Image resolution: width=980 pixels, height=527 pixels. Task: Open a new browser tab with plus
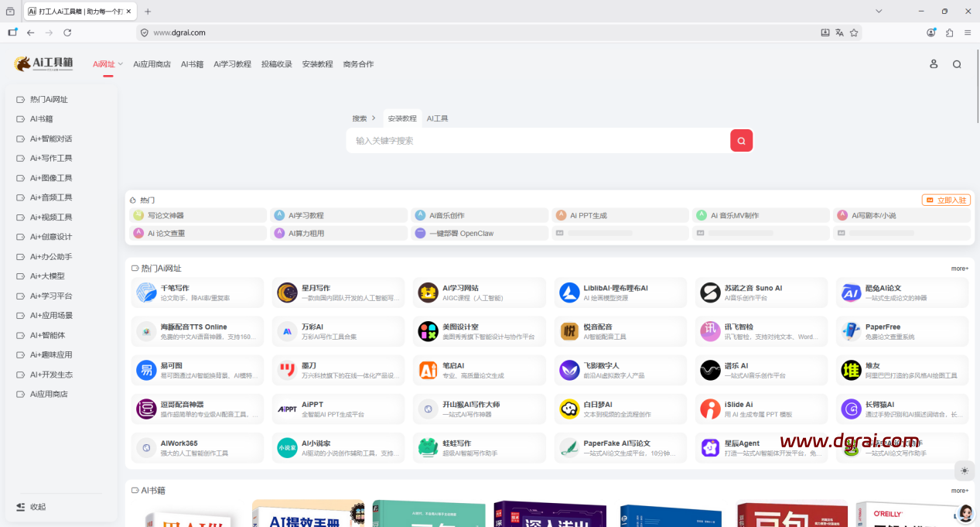point(148,11)
